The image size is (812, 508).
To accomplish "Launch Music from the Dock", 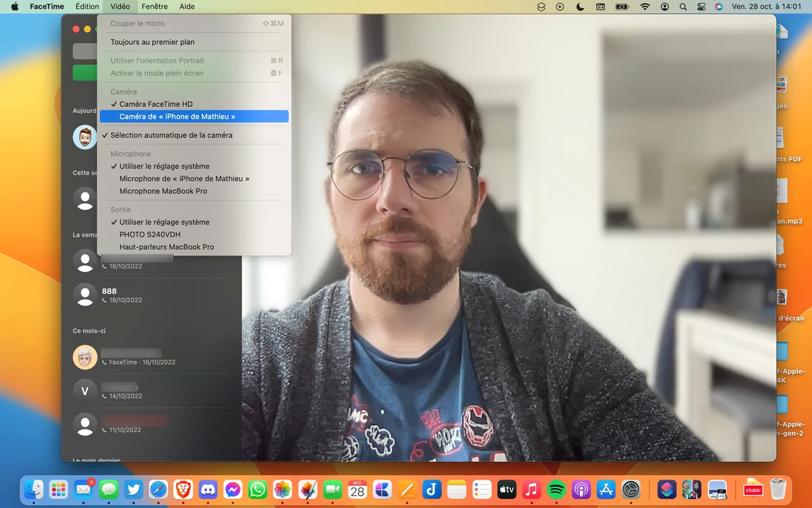I will click(x=531, y=489).
